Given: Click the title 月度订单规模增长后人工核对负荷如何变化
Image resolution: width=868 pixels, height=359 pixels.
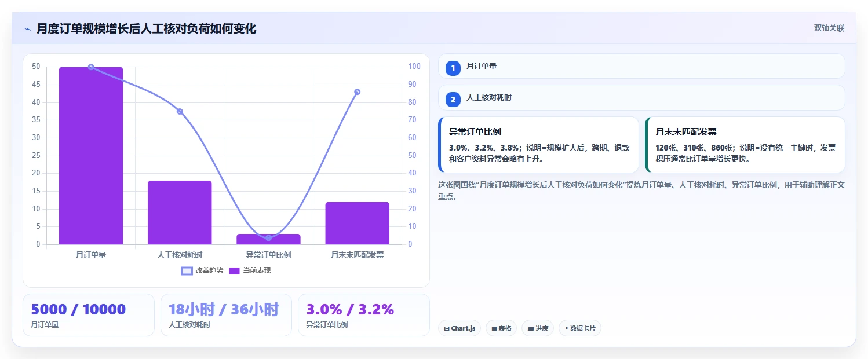Looking at the screenshot, I should coord(146,28).
